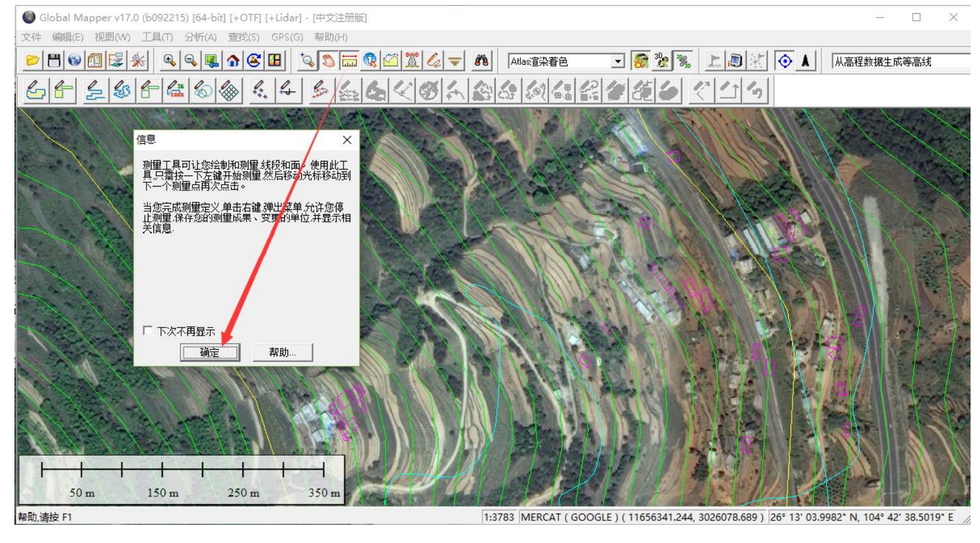Toggle hill shading sun icon
The width and height of the screenshot is (980, 543).
click(640, 61)
